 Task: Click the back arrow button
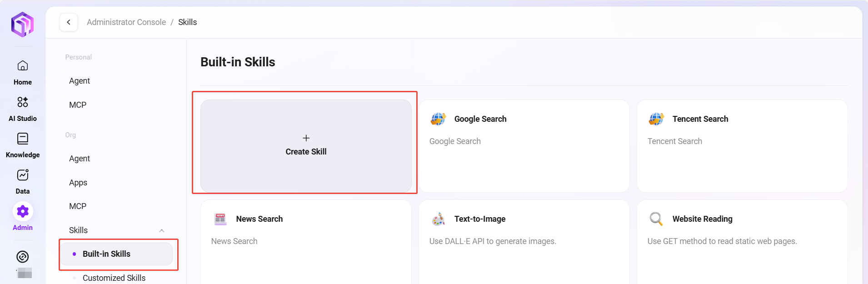[69, 22]
